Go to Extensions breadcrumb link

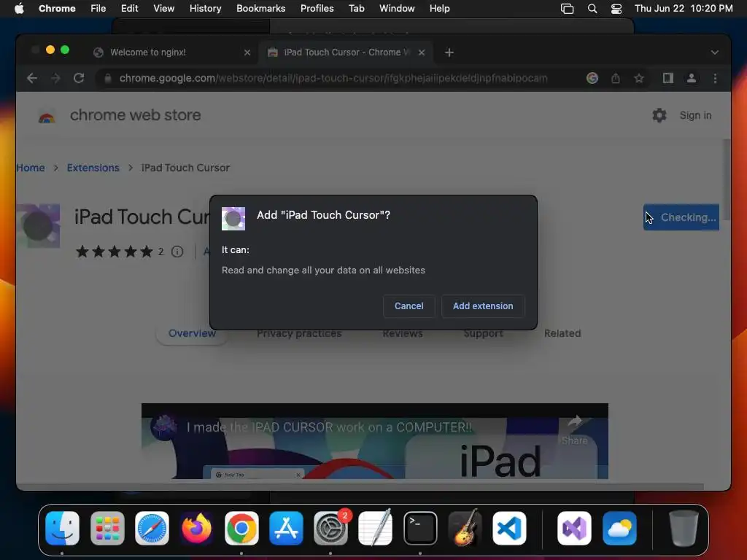(93, 168)
